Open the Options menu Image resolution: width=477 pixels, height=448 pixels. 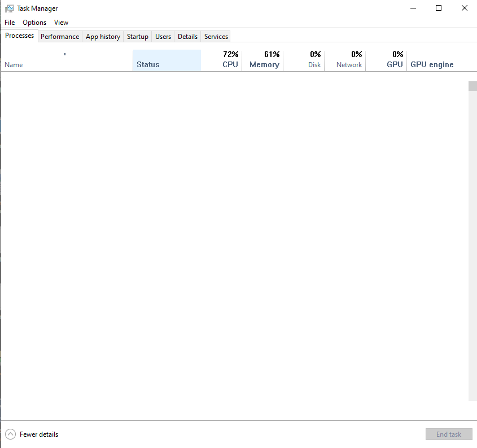[34, 23]
